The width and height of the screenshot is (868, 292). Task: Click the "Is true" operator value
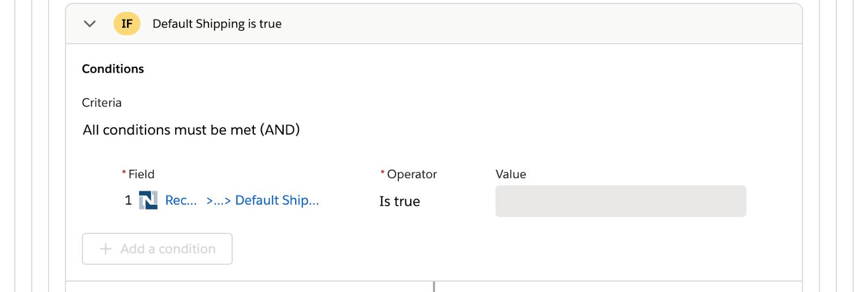(399, 201)
